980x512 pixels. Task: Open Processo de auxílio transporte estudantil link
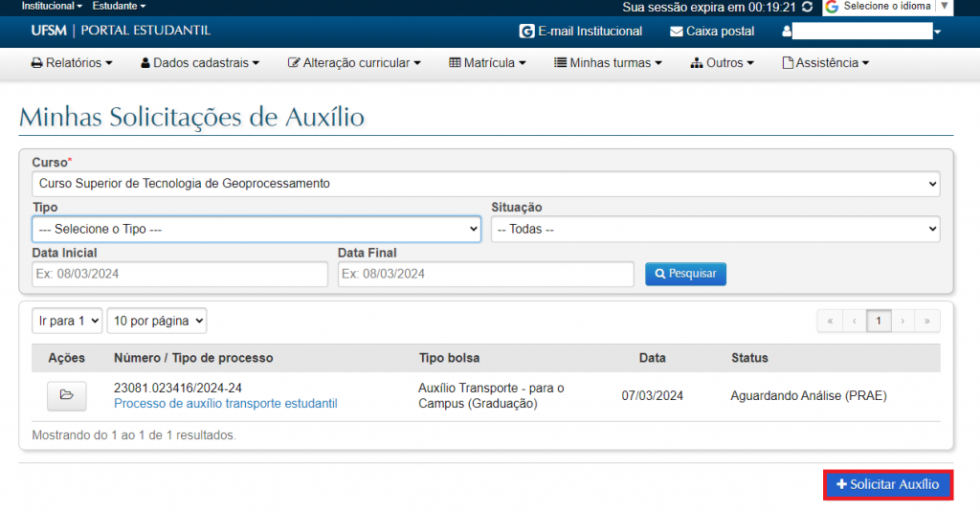pyautogui.click(x=225, y=404)
